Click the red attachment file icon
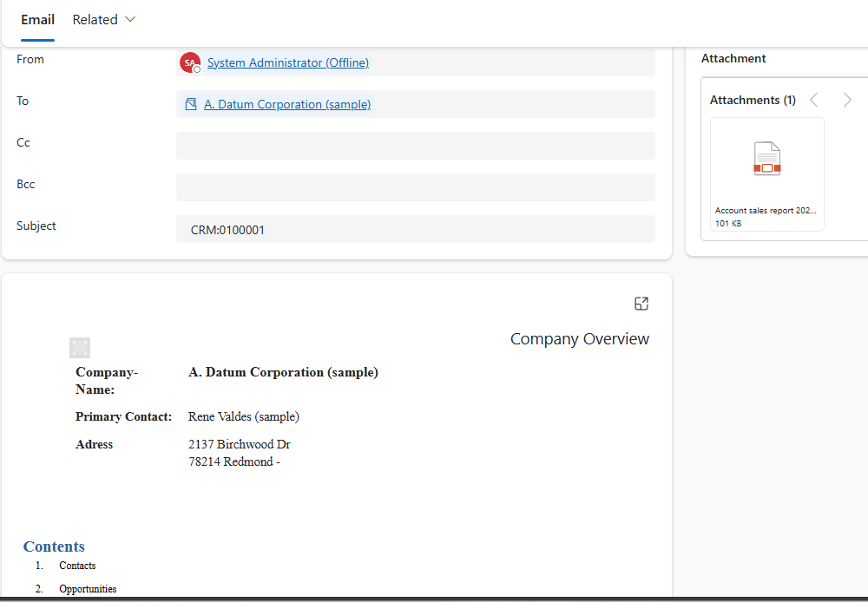 766,159
